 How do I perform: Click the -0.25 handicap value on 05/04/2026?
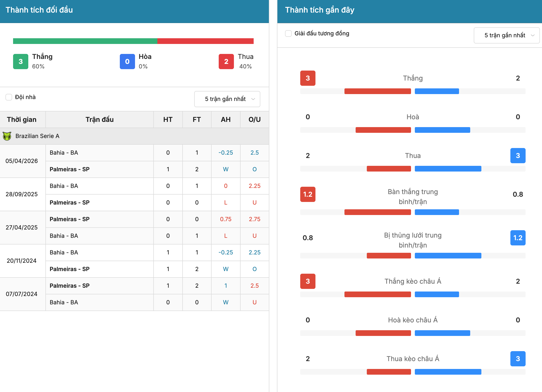226,153
